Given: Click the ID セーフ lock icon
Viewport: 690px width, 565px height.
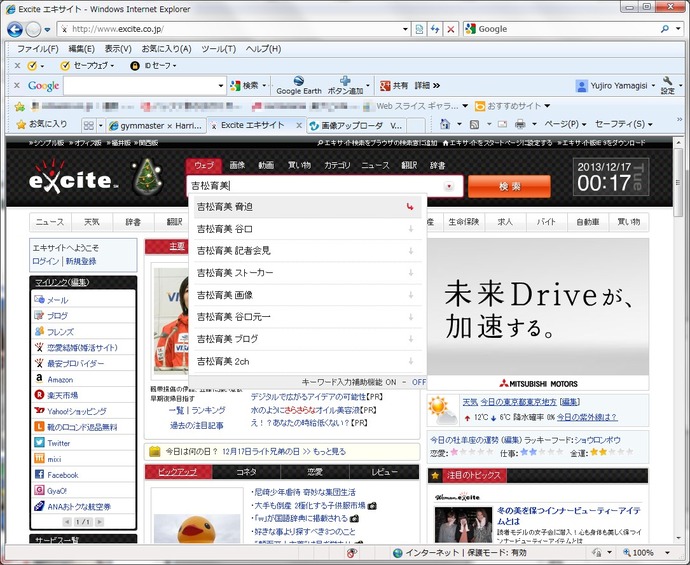Looking at the screenshot, I should tap(135, 66).
